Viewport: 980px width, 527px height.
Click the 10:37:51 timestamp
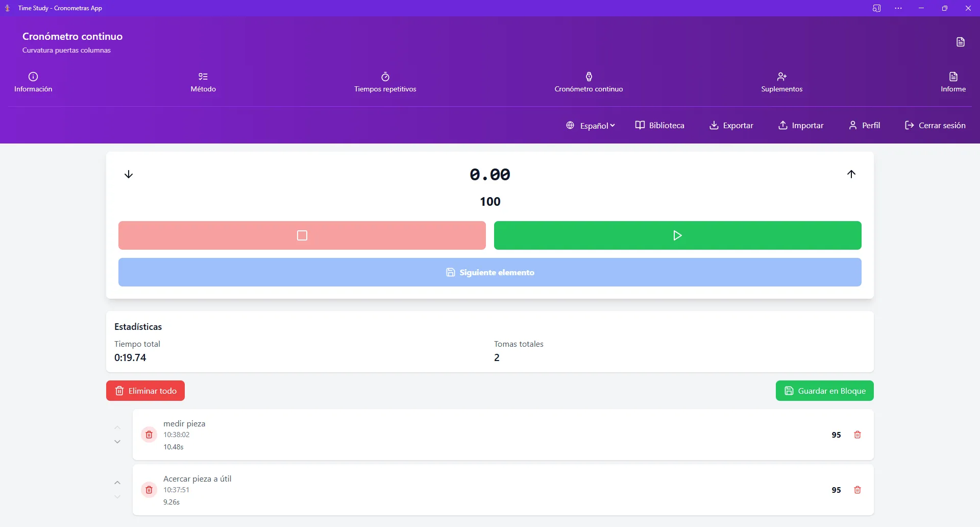pyautogui.click(x=176, y=490)
